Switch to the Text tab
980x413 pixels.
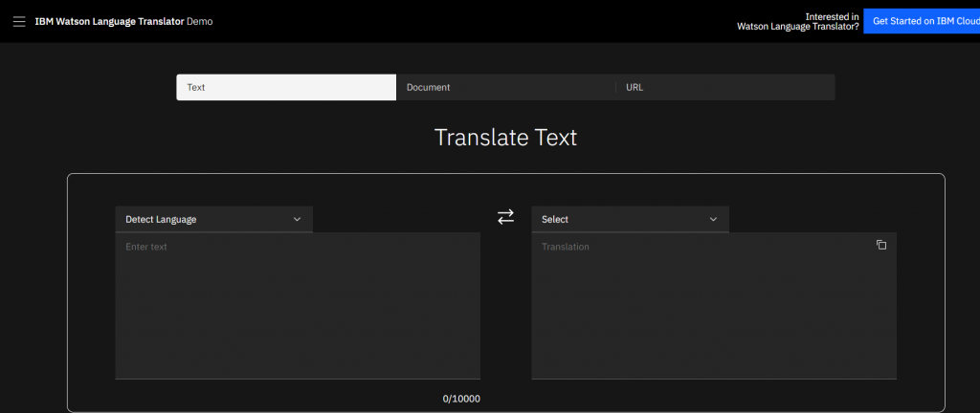(285, 87)
